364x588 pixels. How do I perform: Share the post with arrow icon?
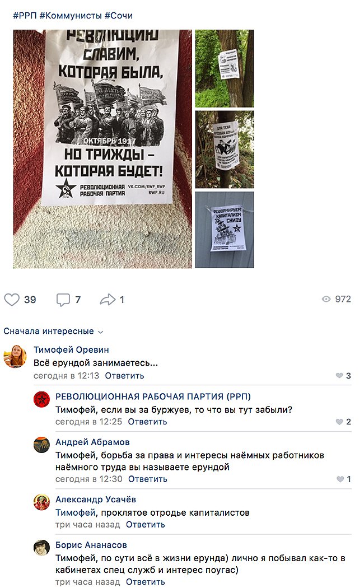point(108,300)
